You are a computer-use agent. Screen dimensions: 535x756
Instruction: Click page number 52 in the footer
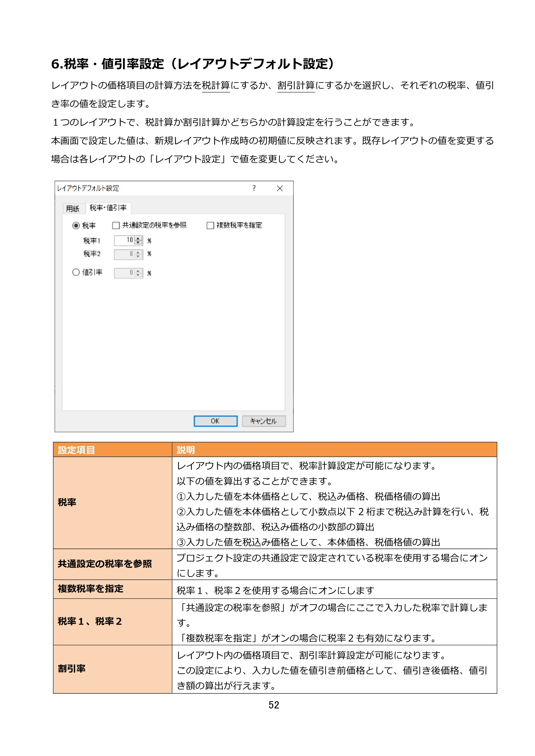(274, 705)
